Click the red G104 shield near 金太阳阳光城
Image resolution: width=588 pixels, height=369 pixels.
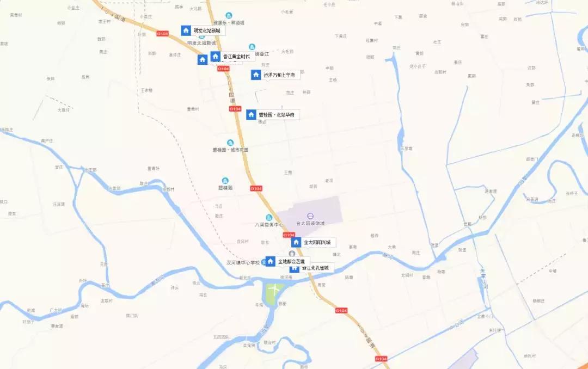click(x=289, y=235)
